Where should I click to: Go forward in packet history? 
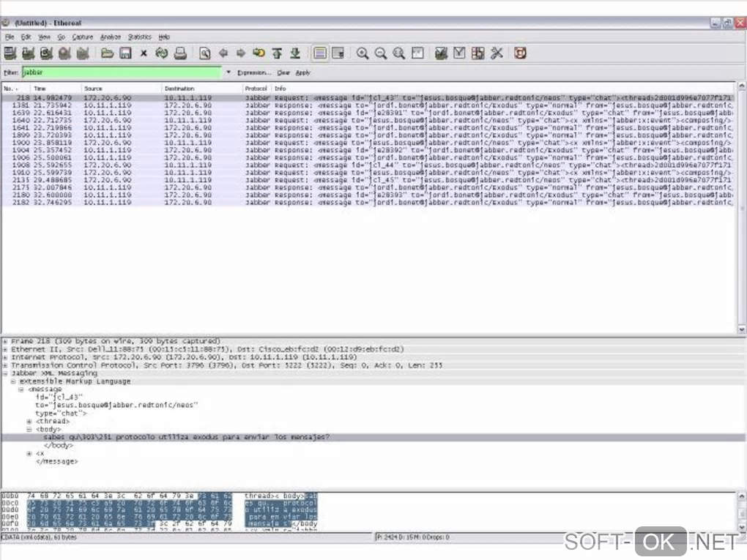coord(241,53)
